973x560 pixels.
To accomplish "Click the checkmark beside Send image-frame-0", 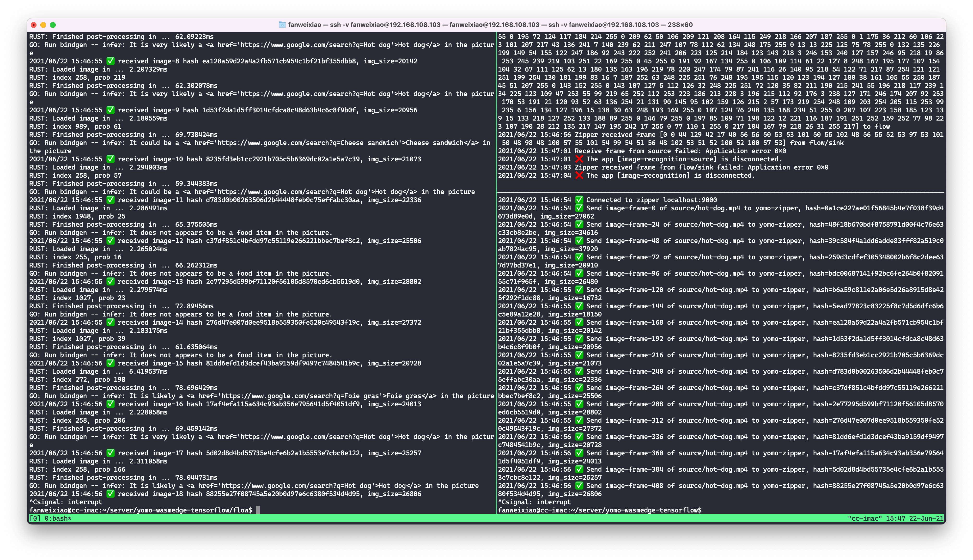I will tap(579, 208).
